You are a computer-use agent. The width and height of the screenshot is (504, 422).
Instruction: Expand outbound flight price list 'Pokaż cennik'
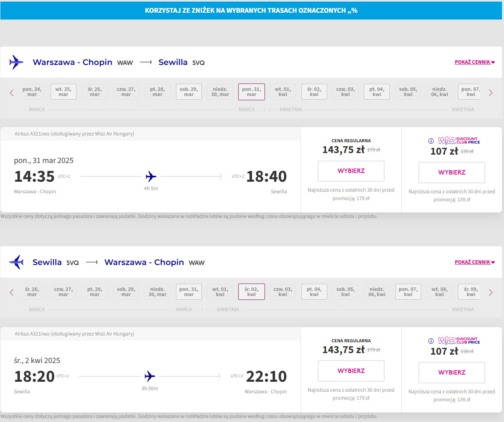(x=475, y=62)
